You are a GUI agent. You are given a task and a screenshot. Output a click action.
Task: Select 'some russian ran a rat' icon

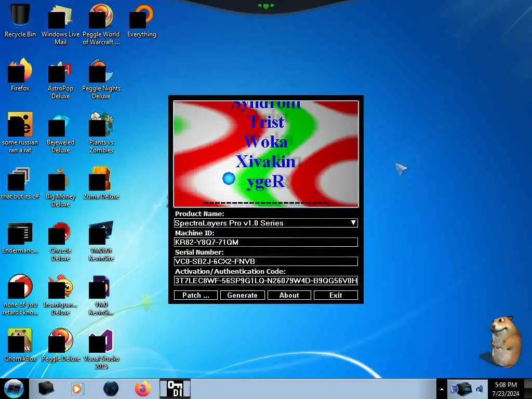[x=20, y=132]
